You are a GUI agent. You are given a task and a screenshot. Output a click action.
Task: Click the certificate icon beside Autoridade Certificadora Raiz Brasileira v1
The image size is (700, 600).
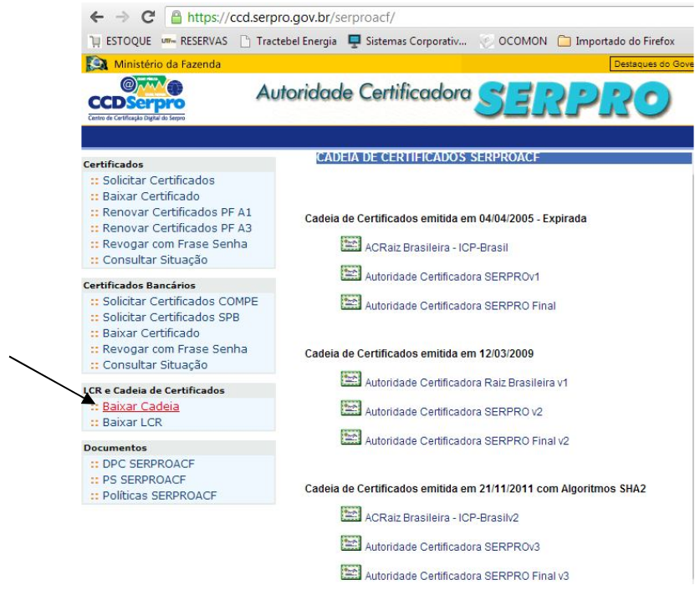(x=351, y=379)
